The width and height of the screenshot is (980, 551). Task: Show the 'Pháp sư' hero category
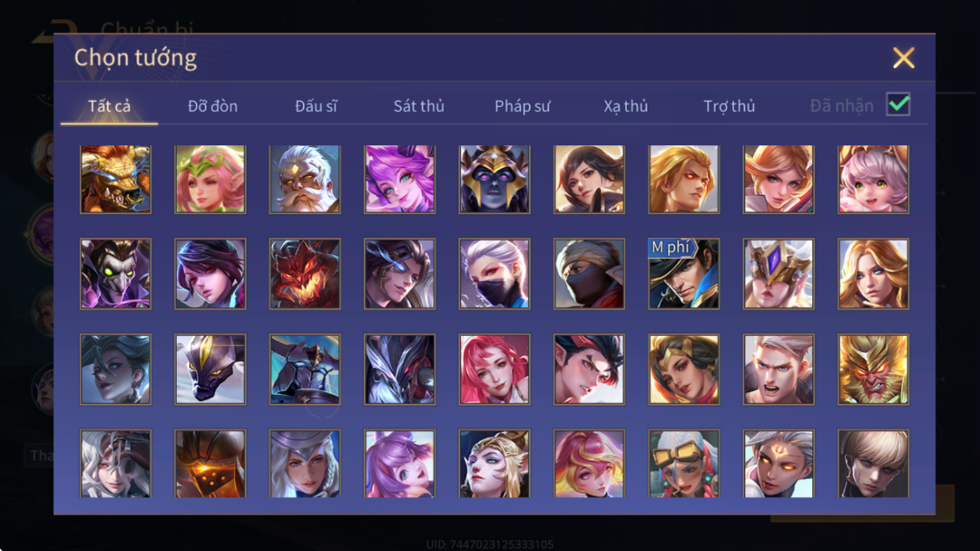click(x=523, y=106)
